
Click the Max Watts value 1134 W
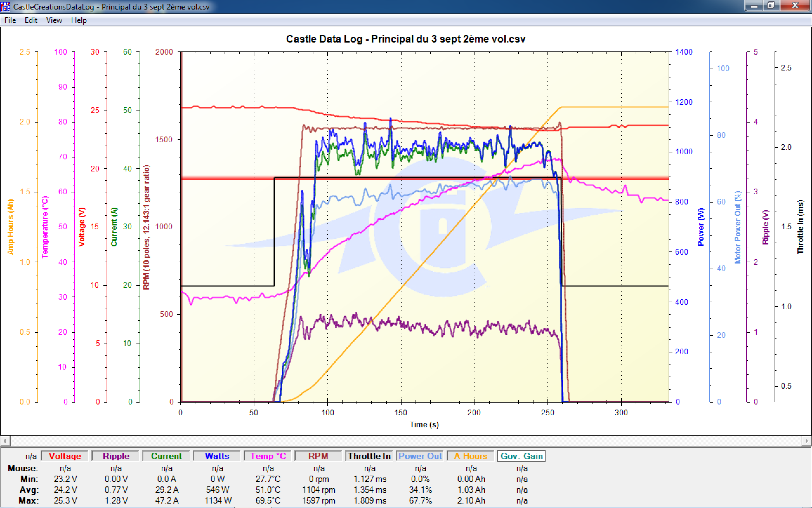(x=218, y=500)
